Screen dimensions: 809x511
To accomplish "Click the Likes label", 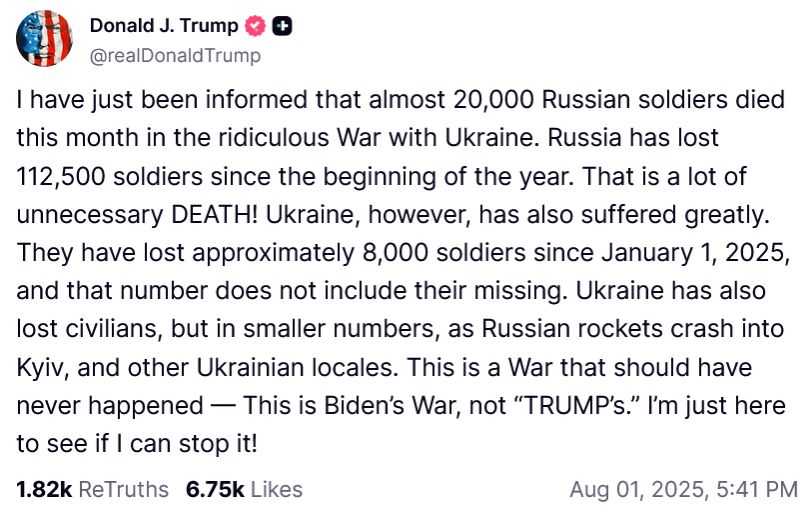I will (276, 490).
